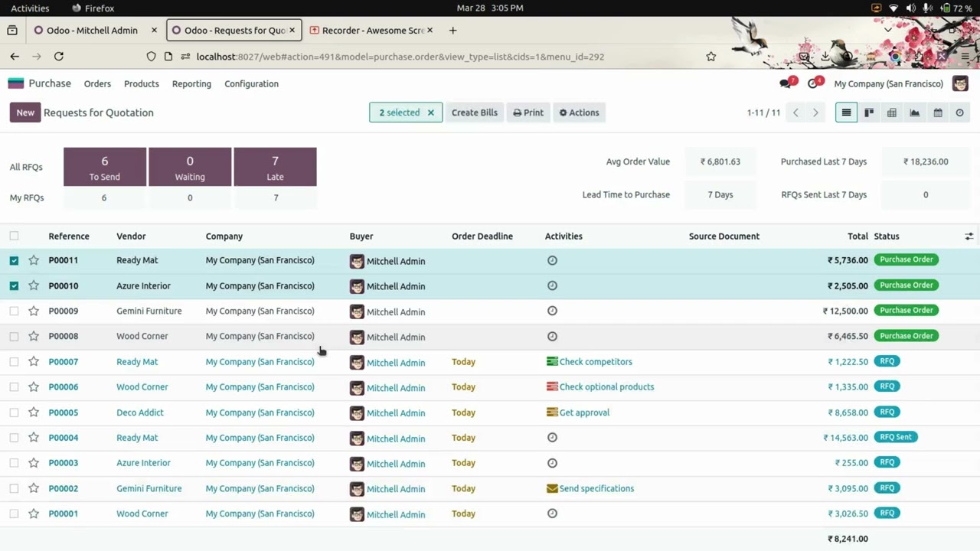Open the Actions dropdown
This screenshot has width=980, height=551.
click(x=579, y=112)
